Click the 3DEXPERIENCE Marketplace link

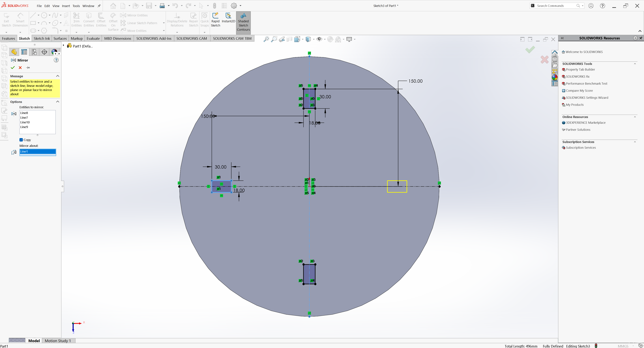pyautogui.click(x=585, y=123)
